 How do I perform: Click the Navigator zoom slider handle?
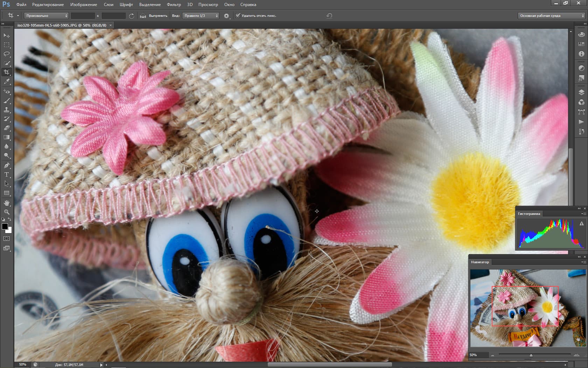pyautogui.click(x=531, y=355)
